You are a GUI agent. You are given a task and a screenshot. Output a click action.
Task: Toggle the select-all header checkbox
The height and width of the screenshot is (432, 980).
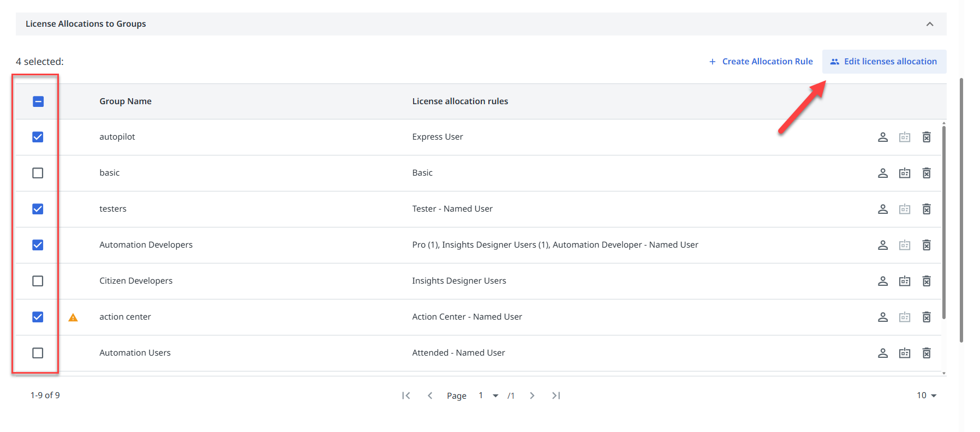point(38,101)
